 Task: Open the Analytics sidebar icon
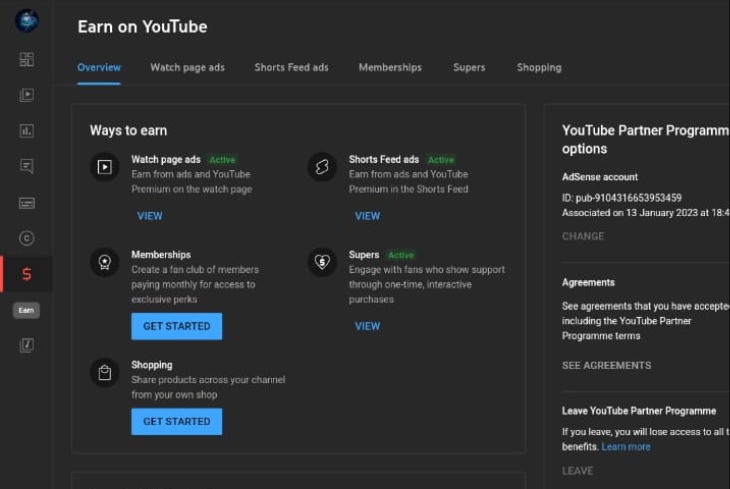coord(27,131)
